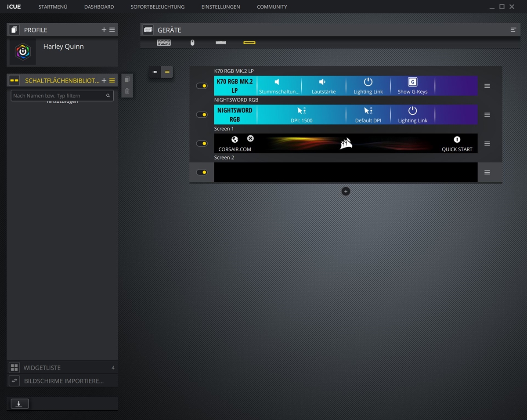Click the Lautstärke volume icon on K70 screen
Viewport: 527px width, 420px height.
[322, 82]
